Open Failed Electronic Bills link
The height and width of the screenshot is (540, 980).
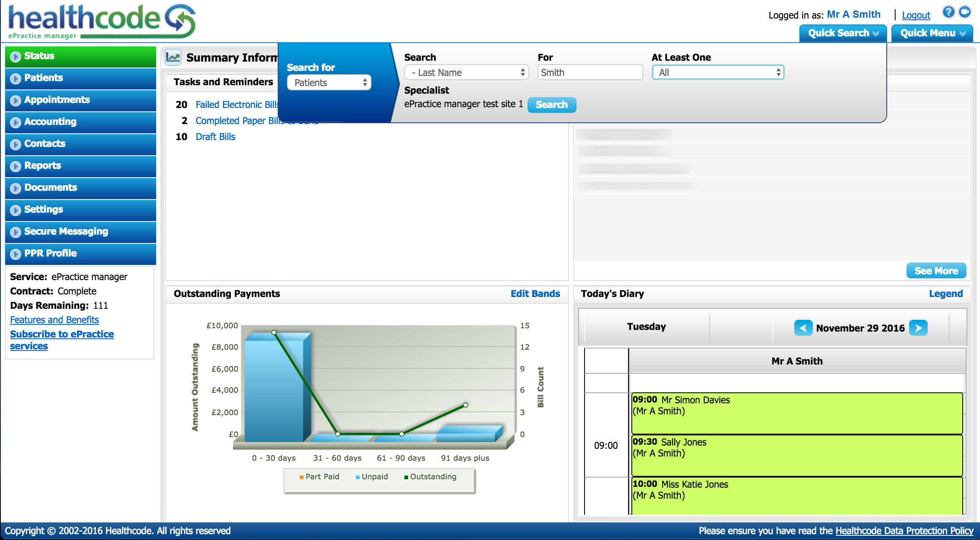click(237, 105)
